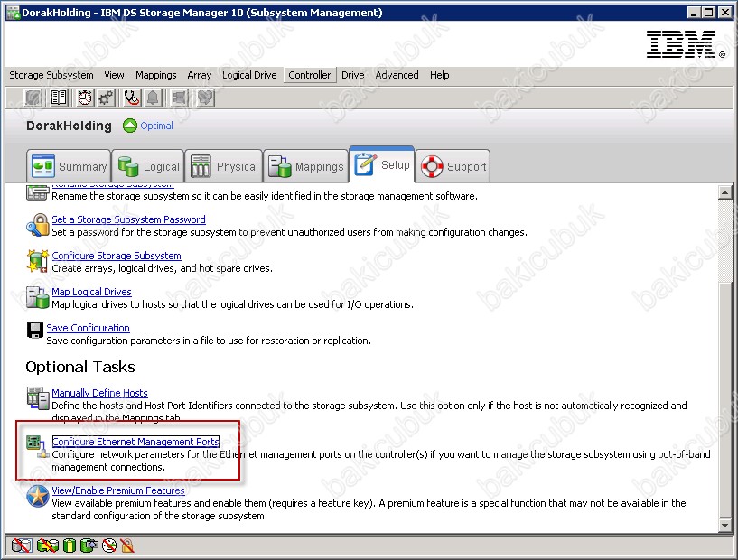Viewport: 738px width, 560px height.
Task: Switch to the Summary tab
Action: [x=69, y=166]
